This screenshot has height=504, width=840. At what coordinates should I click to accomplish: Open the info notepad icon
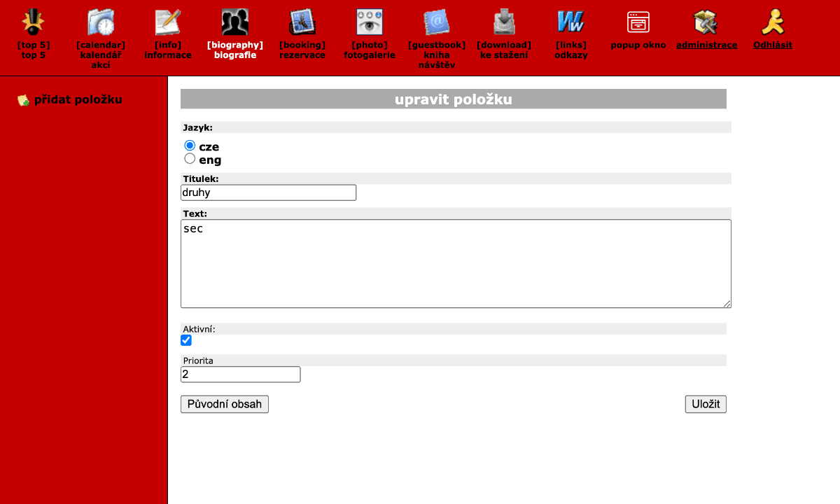[x=168, y=22]
